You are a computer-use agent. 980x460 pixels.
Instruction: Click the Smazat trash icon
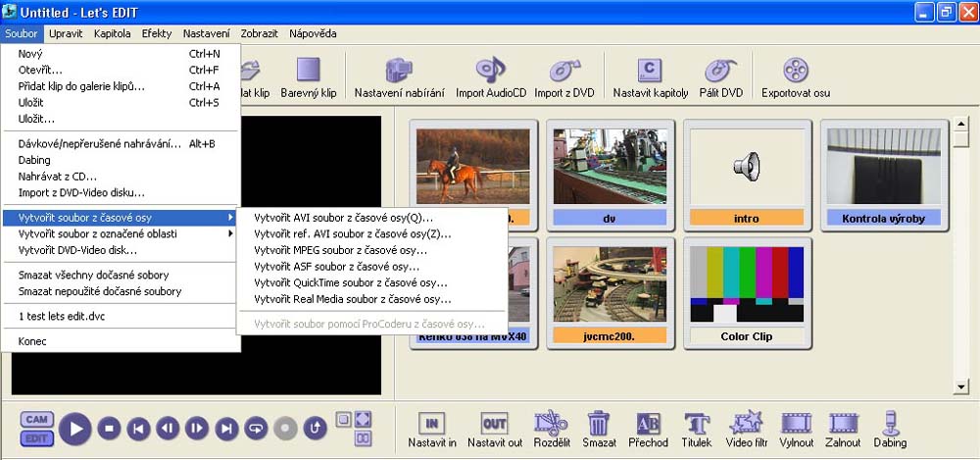pyautogui.click(x=598, y=424)
